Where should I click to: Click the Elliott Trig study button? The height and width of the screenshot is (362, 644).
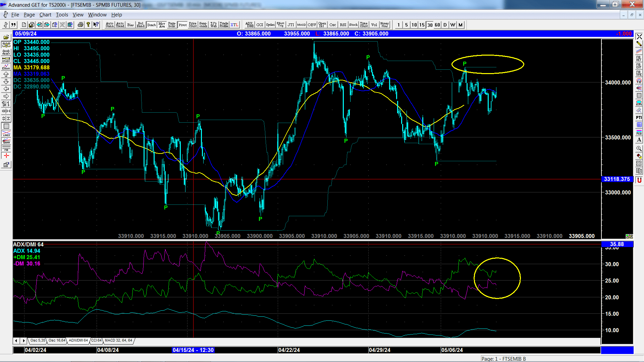pyautogui.click(x=280, y=25)
